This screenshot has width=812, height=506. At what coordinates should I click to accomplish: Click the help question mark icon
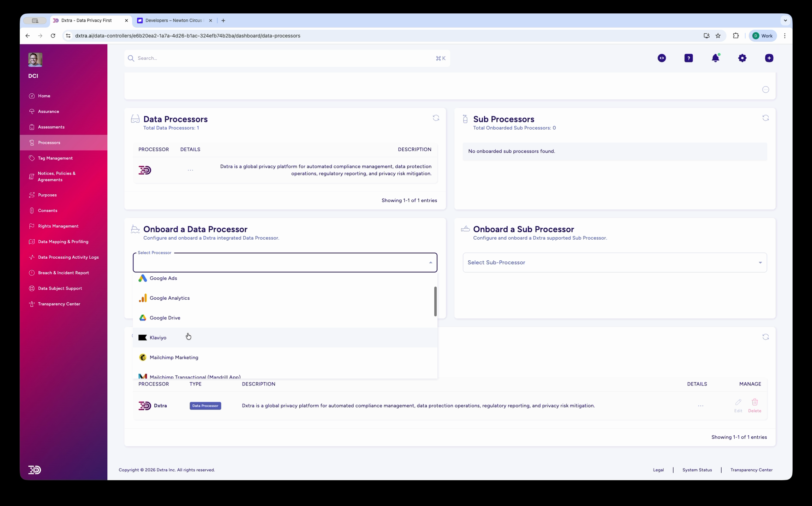tap(688, 58)
